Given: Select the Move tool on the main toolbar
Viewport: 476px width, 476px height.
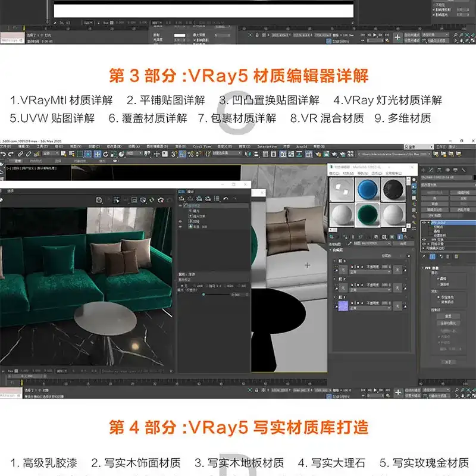Looking at the screenshot, I should click(96, 154).
